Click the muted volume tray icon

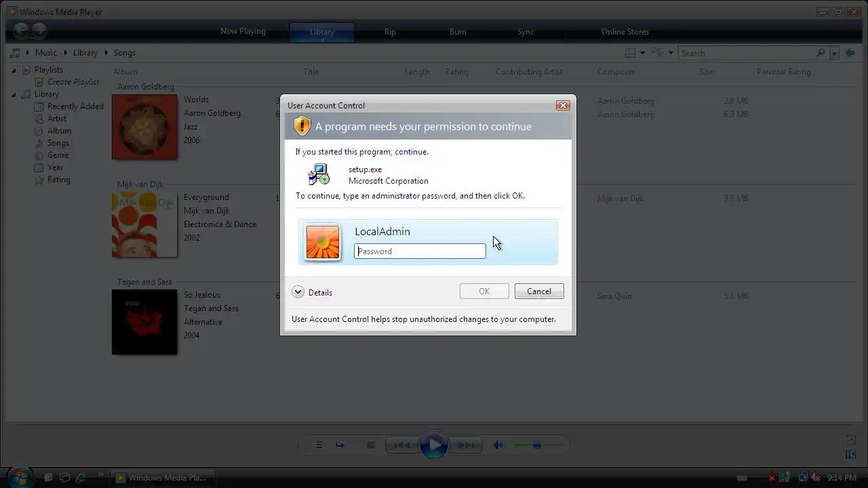(x=816, y=478)
